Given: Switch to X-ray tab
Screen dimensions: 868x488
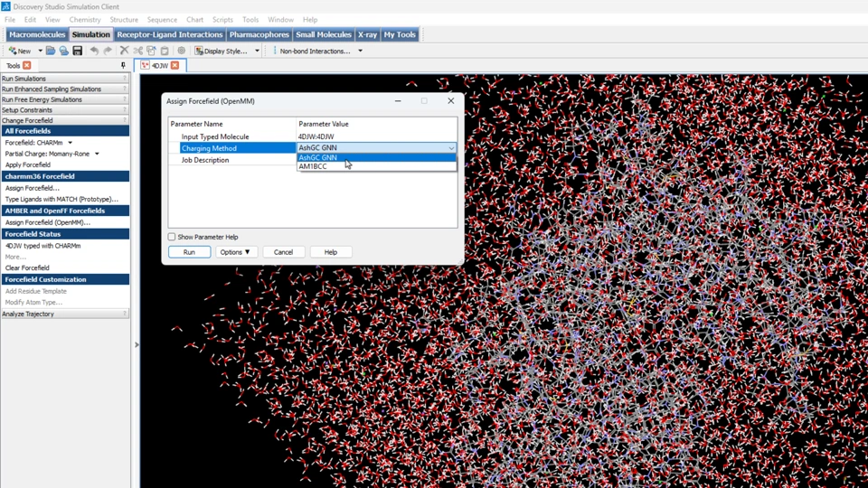Looking at the screenshot, I should pos(367,34).
